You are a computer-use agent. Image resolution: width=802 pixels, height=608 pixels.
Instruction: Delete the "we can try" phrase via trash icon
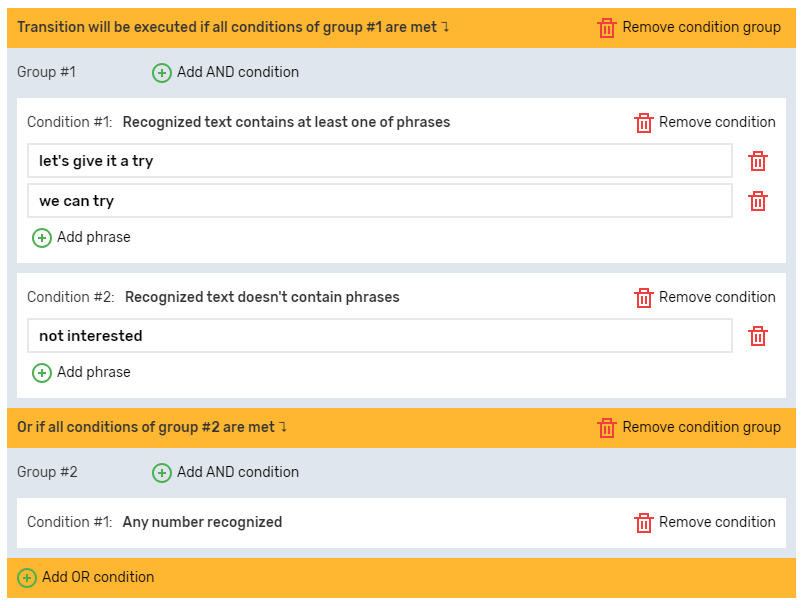tap(758, 201)
